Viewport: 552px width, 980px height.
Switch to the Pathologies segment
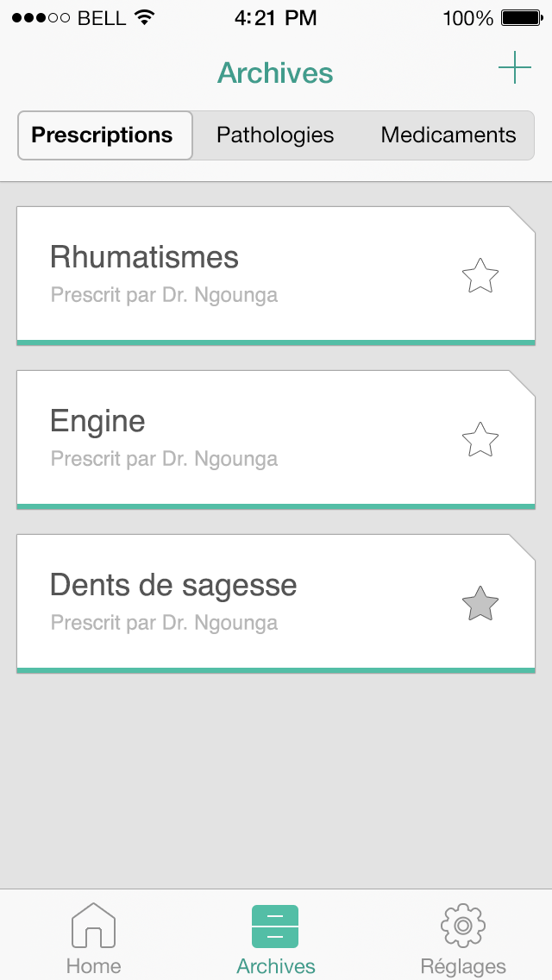pyautogui.click(x=275, y=135)
